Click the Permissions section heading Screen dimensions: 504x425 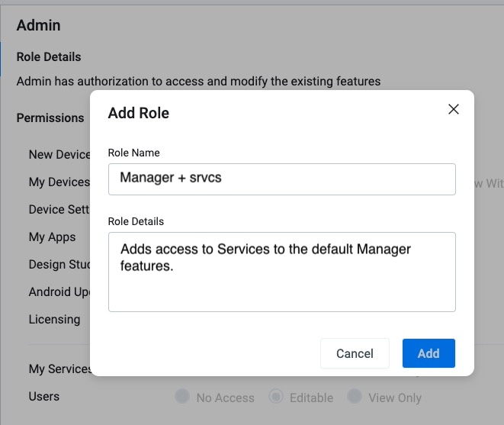[x=50, y=118]
